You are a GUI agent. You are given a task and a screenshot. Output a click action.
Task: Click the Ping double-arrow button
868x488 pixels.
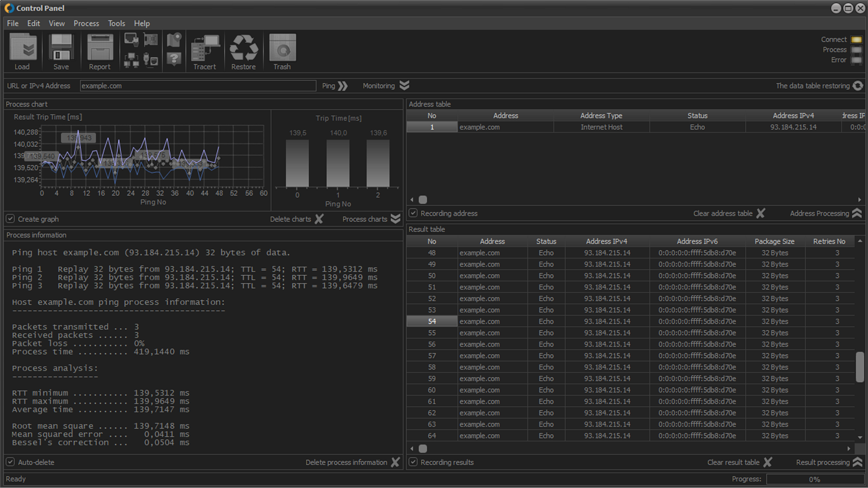pos(342,86)
